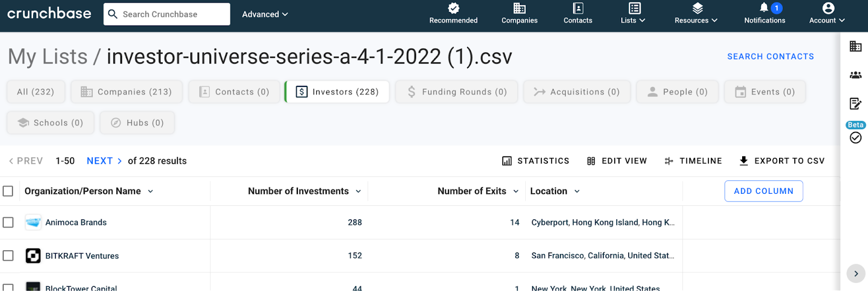Expand the right sidebar arrow button
The image size is (868, 291).
856,274
